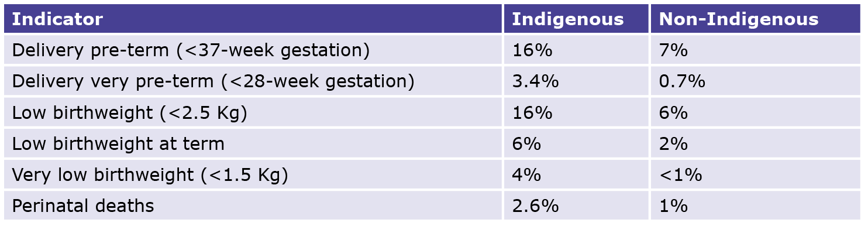Select the Indigenous 16% pre-term delivery value
The width and height of the screenshot is (868, 226).
click(532, 50)
